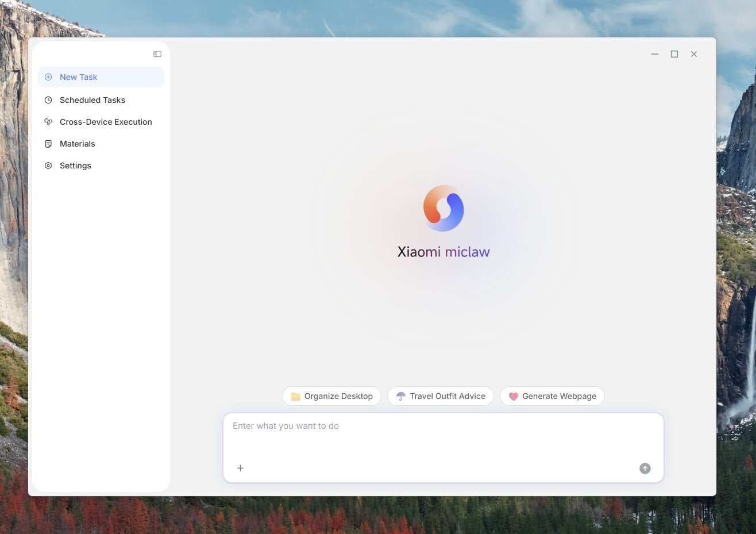Open Settings using the gear icon

(48, 165)
